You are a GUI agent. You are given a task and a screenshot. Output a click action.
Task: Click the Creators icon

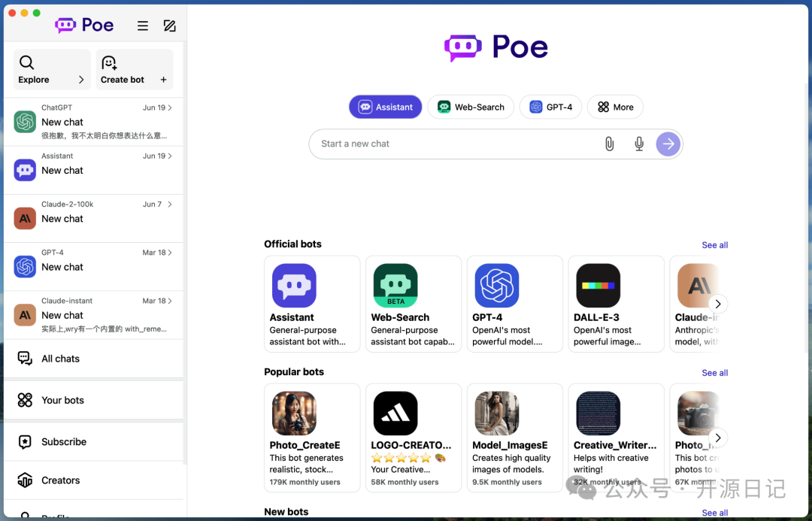[x=25, y=480]
